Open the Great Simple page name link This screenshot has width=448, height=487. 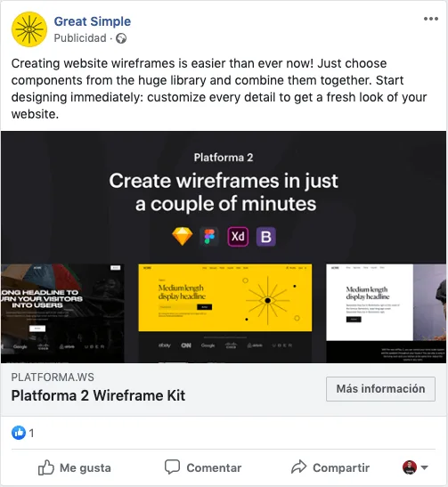tap(93, 21)
